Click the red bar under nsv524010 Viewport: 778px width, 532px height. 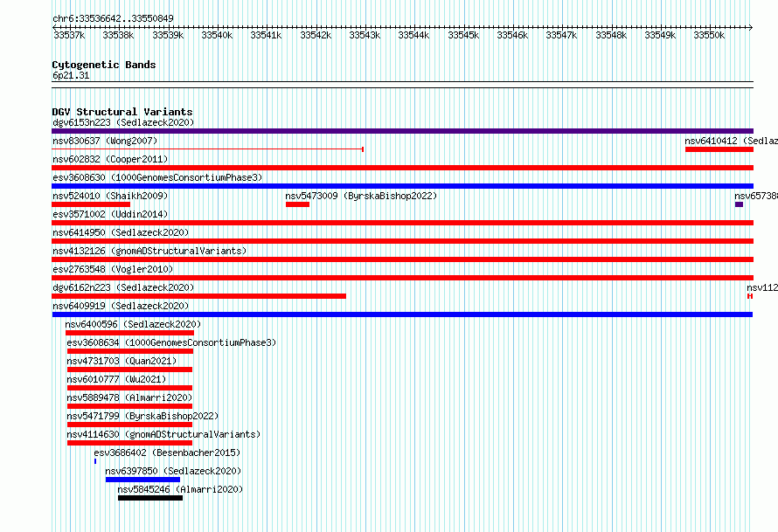click(x=91, y=204)
